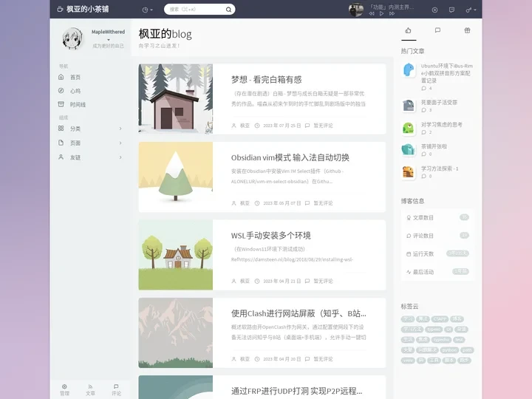Switch to gift box tab in right panel
The height and width of the screenshot is (399, 532).
pos(467,30)
